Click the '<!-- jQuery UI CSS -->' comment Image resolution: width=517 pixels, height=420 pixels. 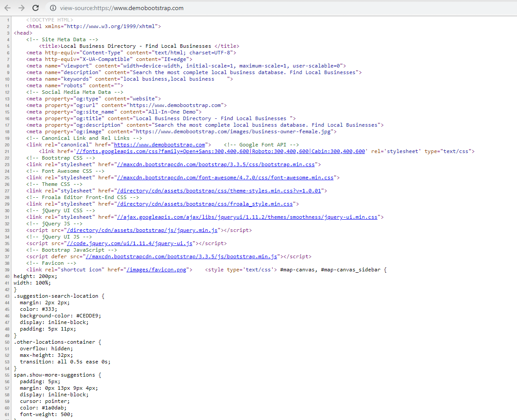pyautogui.click(x=61, y=210)
